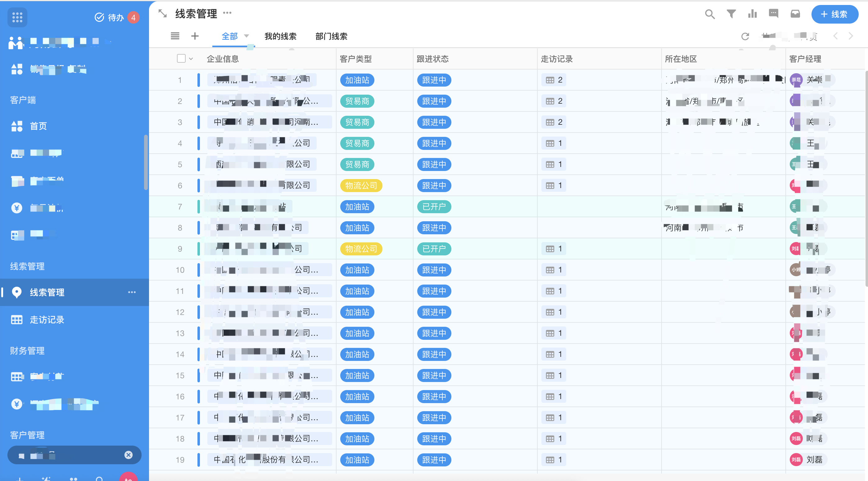Click 加油站 tag in row 12

tap(357, 312)
